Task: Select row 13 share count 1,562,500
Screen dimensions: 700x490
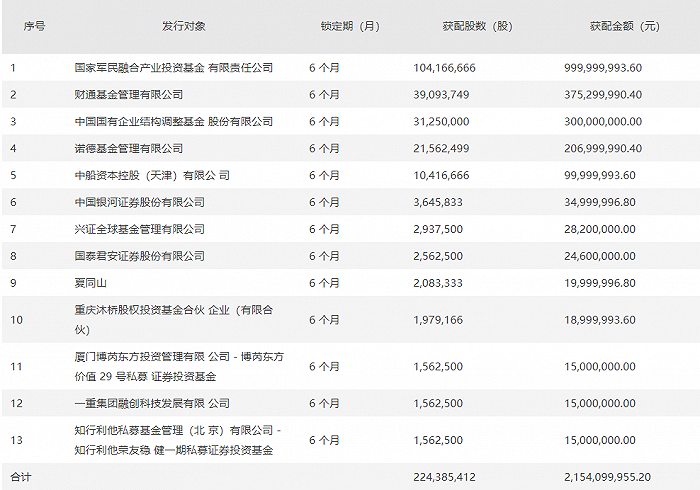Action: click(438, 440)
